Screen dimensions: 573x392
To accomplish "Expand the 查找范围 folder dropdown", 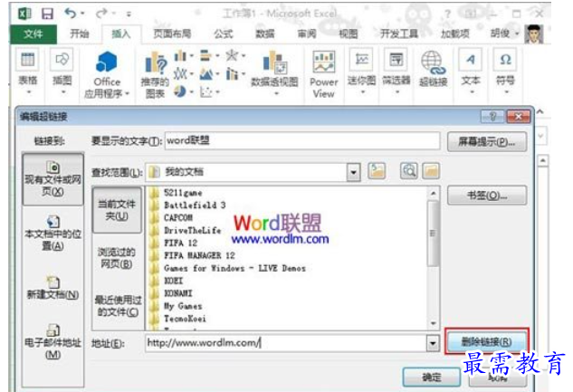I will click(x=353, y=172).
